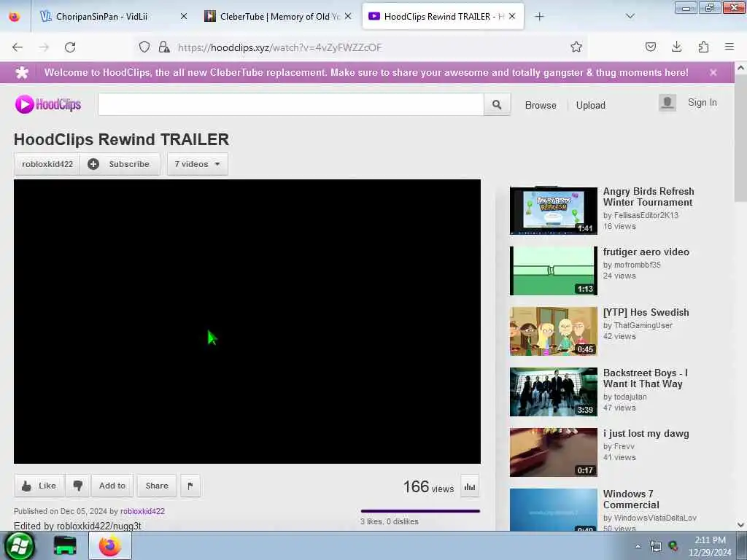
Task: Dislike the video with thumbs down
Action: point(77,486)
